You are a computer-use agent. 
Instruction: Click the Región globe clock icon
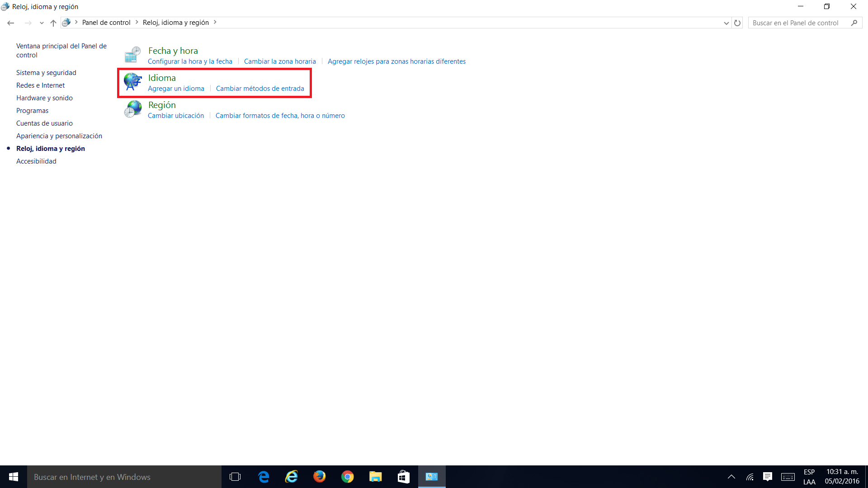(x=132, y=109)
